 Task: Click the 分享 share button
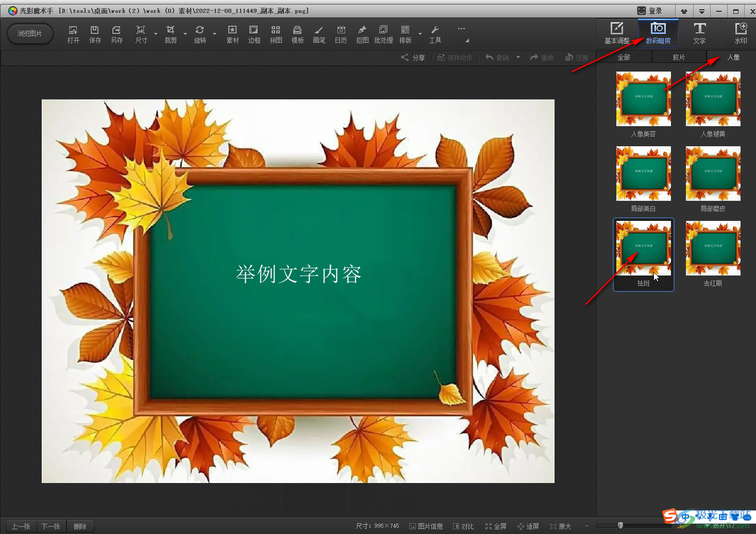pos(413,58)
